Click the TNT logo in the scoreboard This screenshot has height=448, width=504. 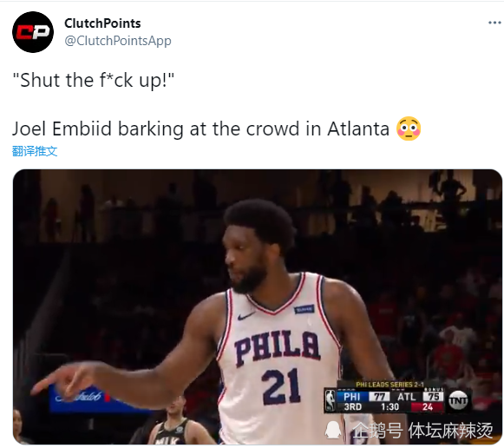[x=458, y=400]
